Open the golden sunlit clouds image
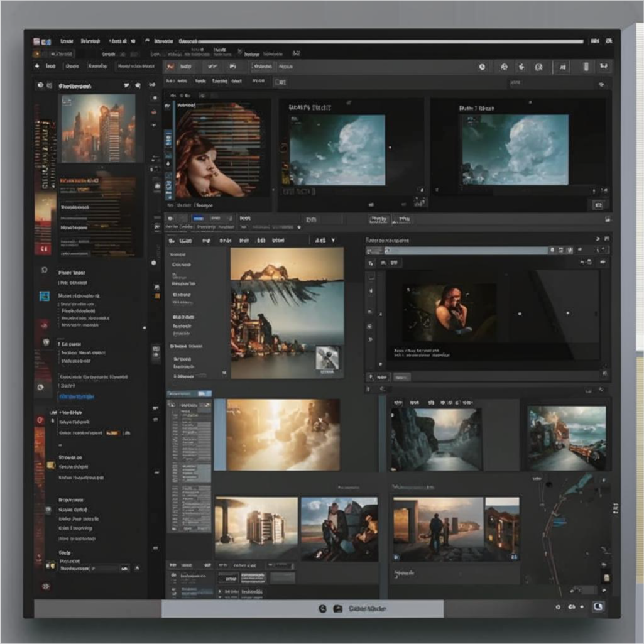The height and width of the screenshot is (644, 644). pos(283,435)
